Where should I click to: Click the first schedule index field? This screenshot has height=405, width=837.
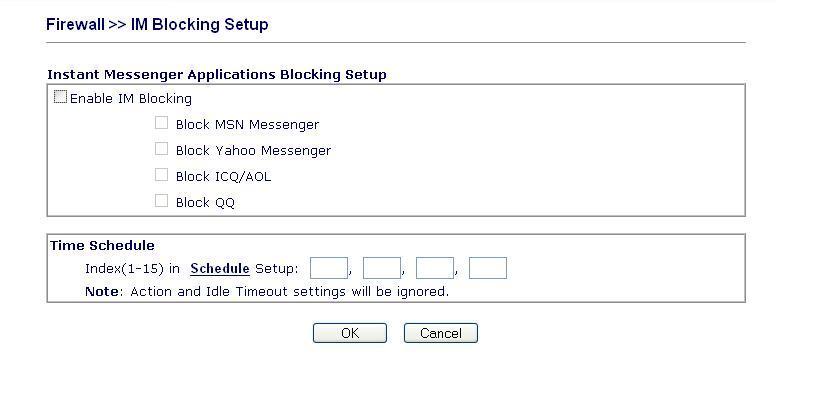tap(328, 268)
